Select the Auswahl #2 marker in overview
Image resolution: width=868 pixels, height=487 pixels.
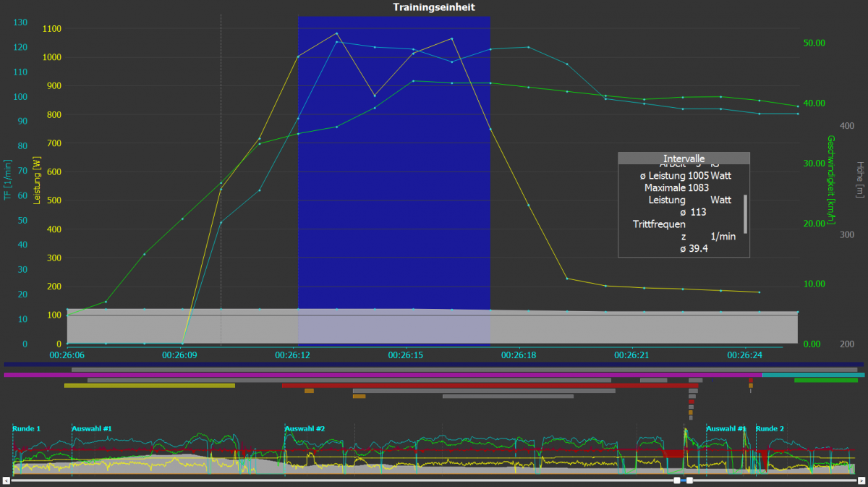point(305,428)
